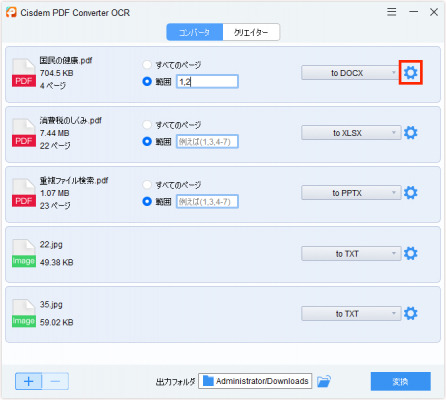Image resolution: width=446 pixels, height=400 pixels.
Task: Start conversion with the blue 変換 button
Action: (x=400, y=381)
